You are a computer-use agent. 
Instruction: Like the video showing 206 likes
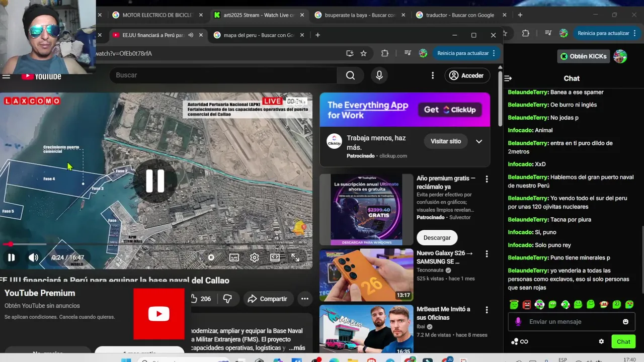(x=201, y=299)
